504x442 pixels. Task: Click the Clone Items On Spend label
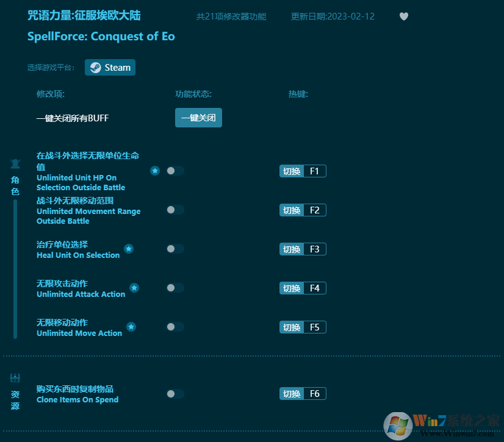pyautogui.click(x=77, y=399)
